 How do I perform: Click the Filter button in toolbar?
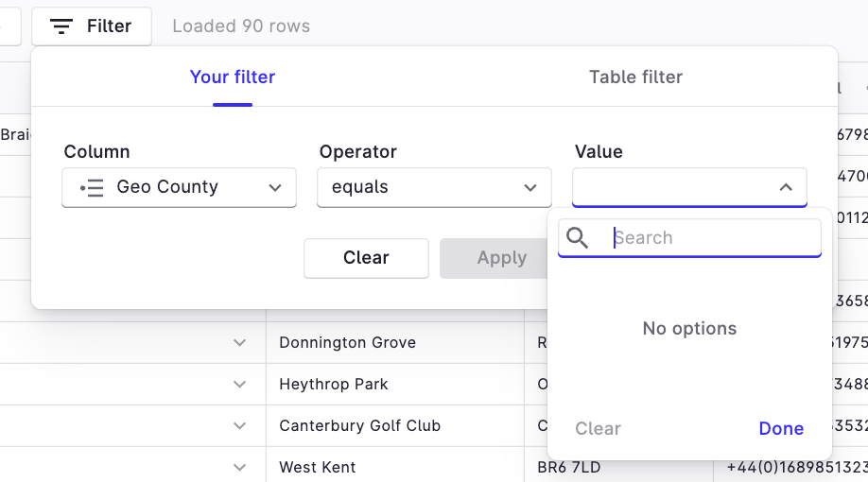92,26
